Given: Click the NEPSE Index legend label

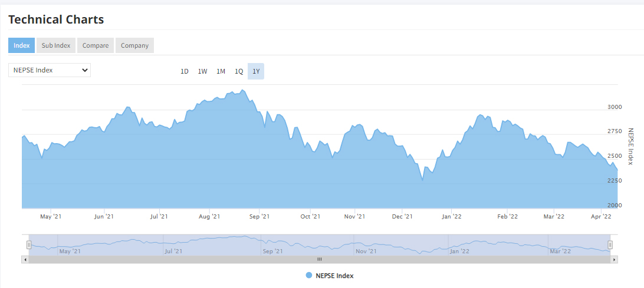Looking at the screenshot, I should click(334, 276).
